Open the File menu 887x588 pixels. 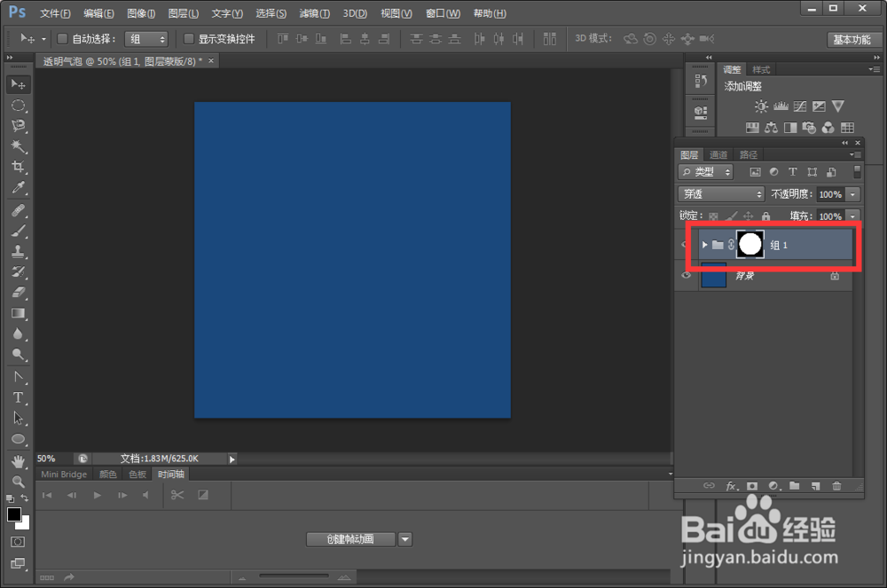click(x=55, y=13)
